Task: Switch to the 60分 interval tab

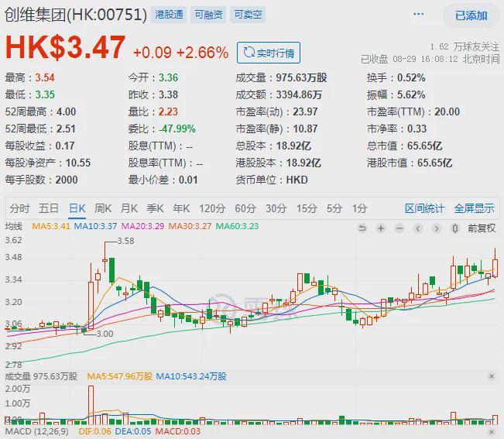Action: point(245,208)
